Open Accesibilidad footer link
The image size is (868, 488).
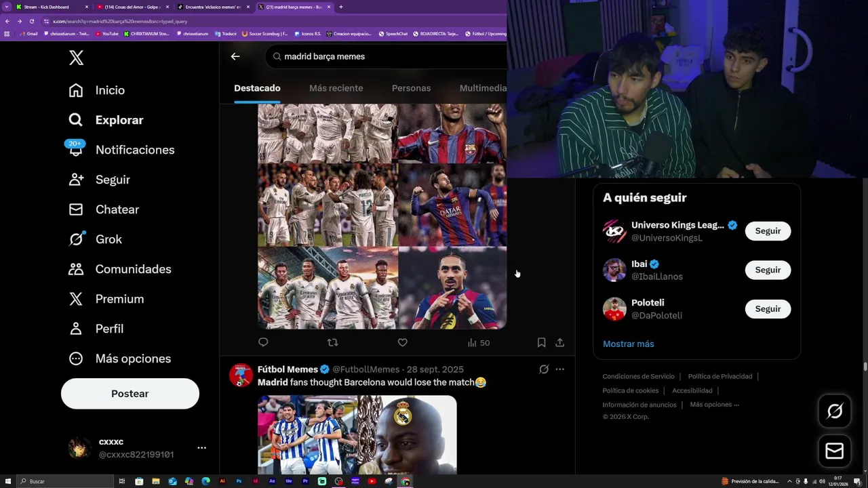pyautogui.click(x=692, y=390)
